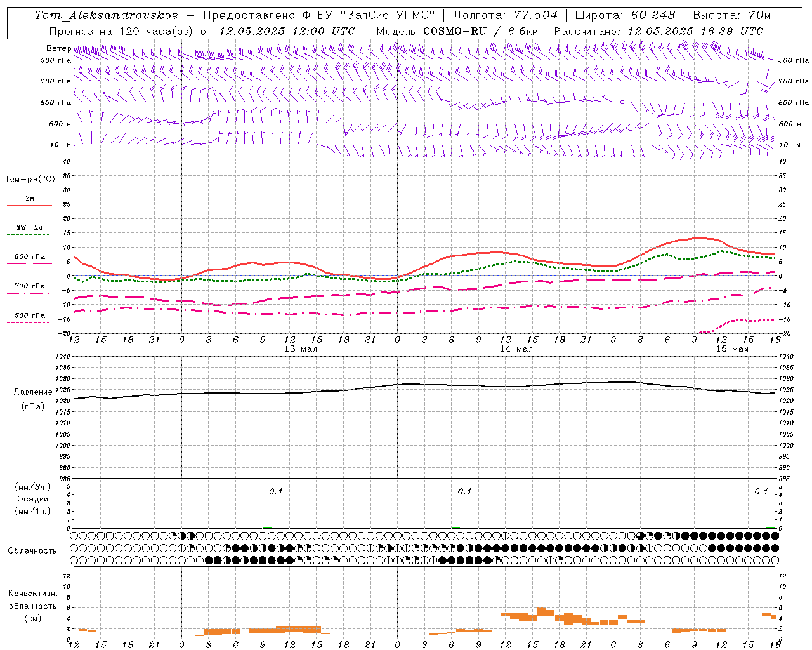Click the (км) unit under convective cloudiness
The width and height of the screenshot is (812, 650).
33,618
